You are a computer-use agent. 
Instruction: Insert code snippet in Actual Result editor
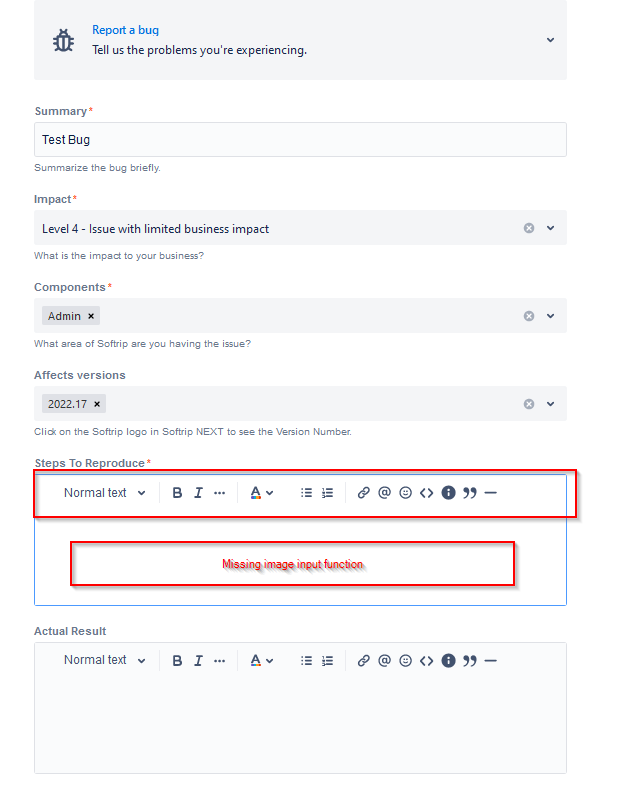click(x=427, y=660)
